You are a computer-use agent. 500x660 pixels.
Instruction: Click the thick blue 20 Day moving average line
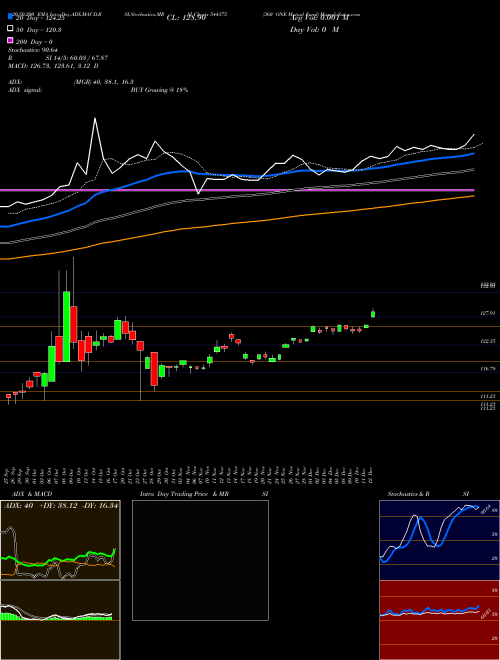click(237, 175)
